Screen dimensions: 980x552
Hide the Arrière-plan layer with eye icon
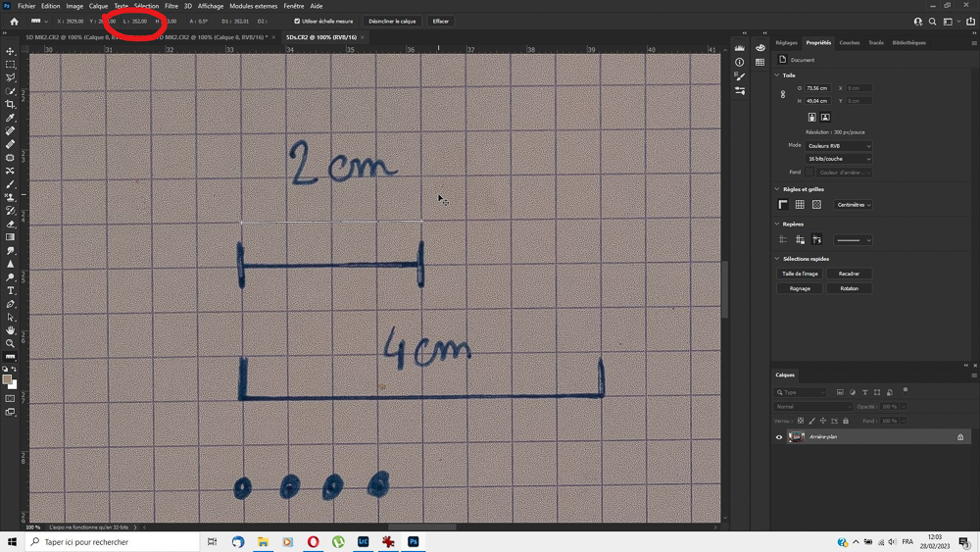(x=779, y=437)
